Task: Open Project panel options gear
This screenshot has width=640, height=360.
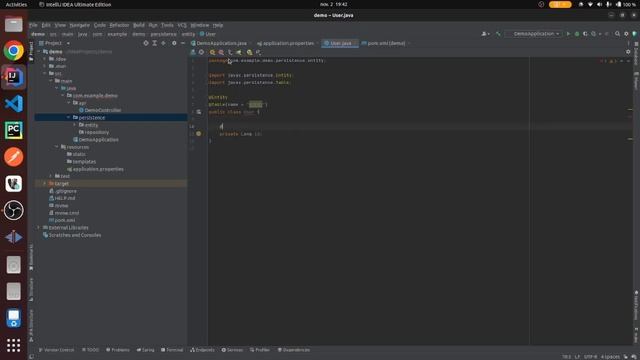Action: [x=174, y=43]
